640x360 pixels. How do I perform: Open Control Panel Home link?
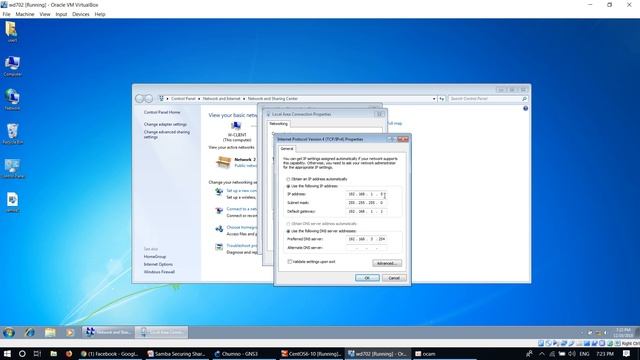pos(162,112)
